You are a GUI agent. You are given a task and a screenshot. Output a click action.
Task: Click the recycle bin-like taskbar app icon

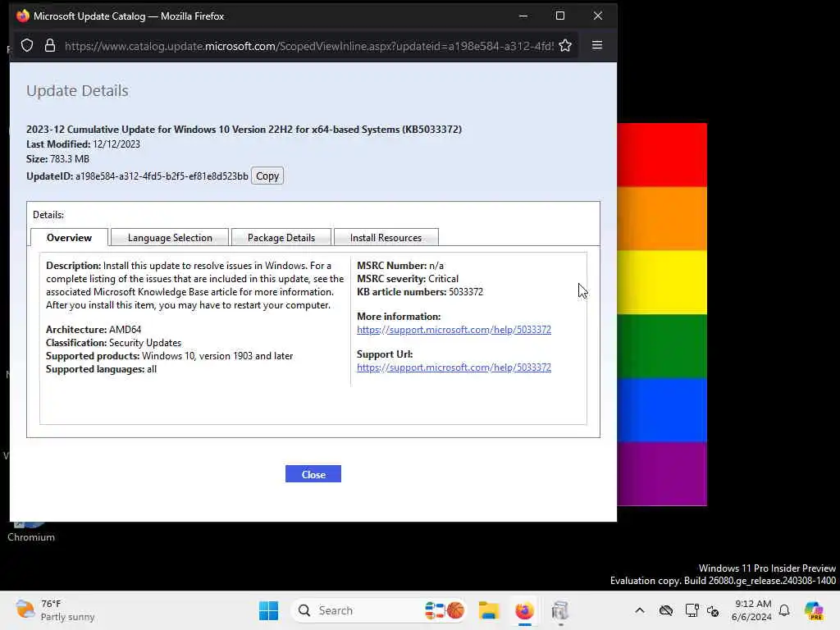click(559, 610)
